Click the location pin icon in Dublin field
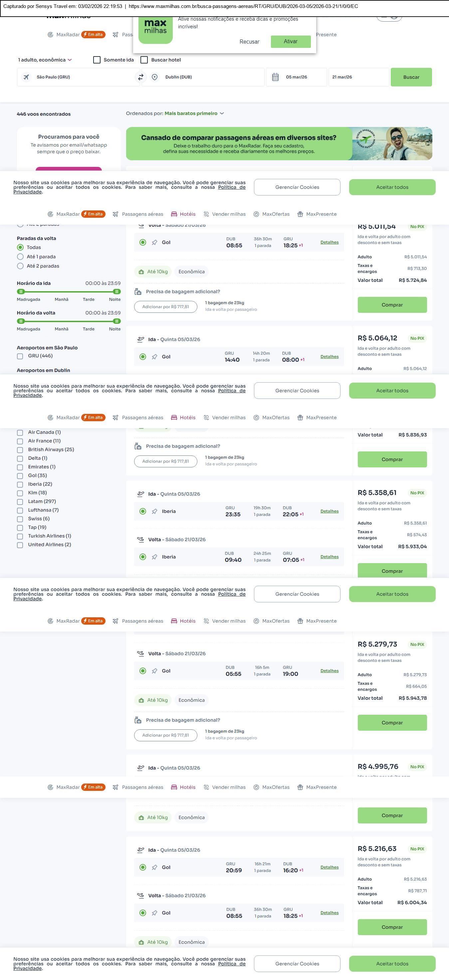Screen dimensions: 449x980 [x=155, y=77]
